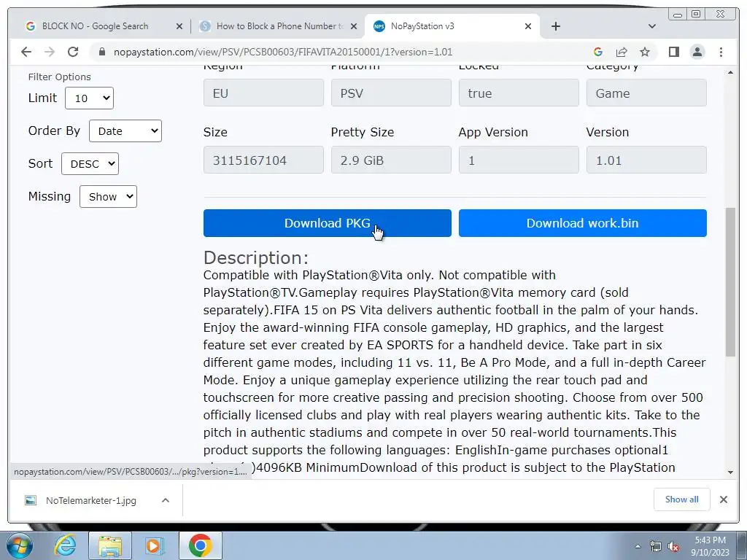Screen dimensions: 747x560
Task: Open the network tray icon
Action: [656, 547]
